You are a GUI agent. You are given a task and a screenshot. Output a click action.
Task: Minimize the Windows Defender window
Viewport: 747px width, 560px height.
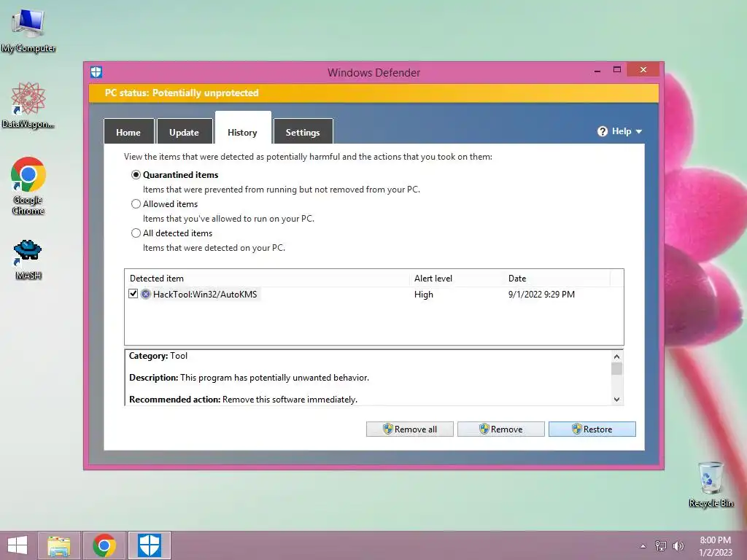597,71
